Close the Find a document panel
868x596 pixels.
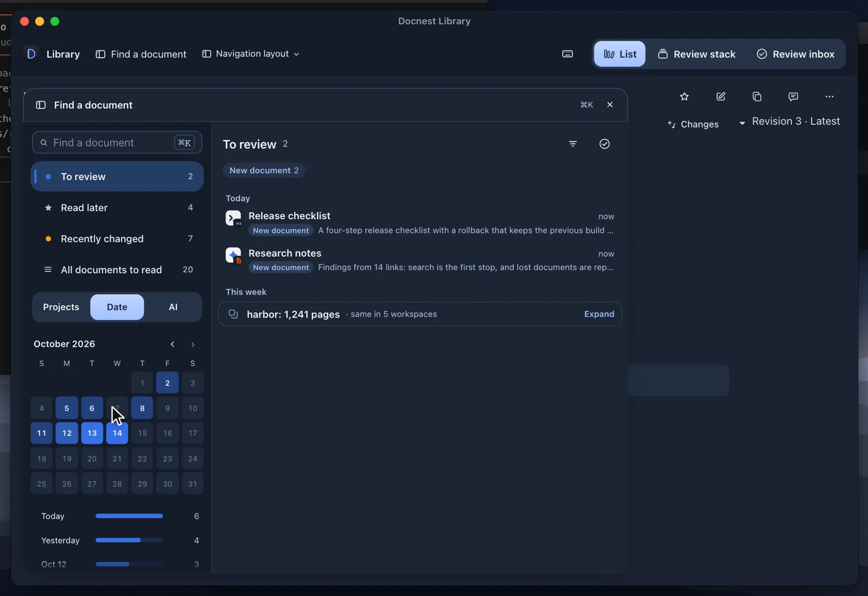tap(610, 105)
